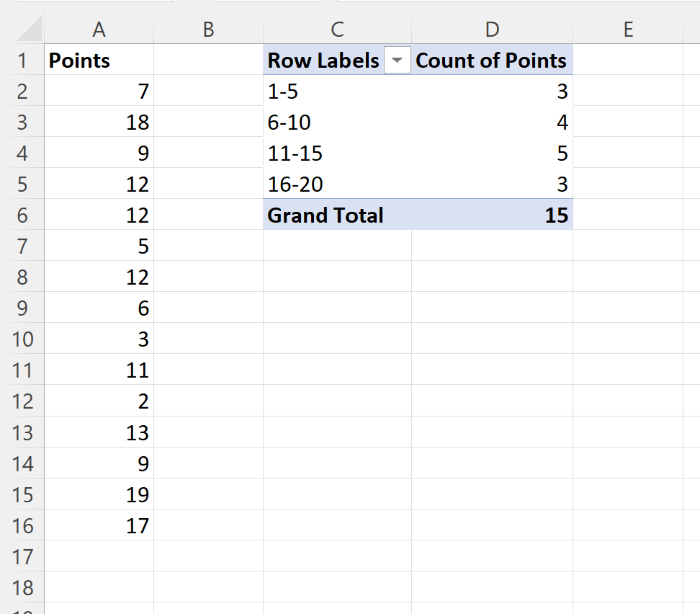Select cell A5 containing 12
The width and height of the screenshot is (700, 614).
point(99,184)
